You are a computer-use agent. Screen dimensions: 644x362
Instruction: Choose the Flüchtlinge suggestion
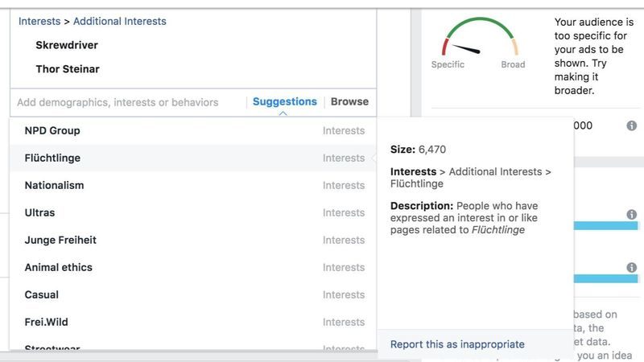click(193, 158)
